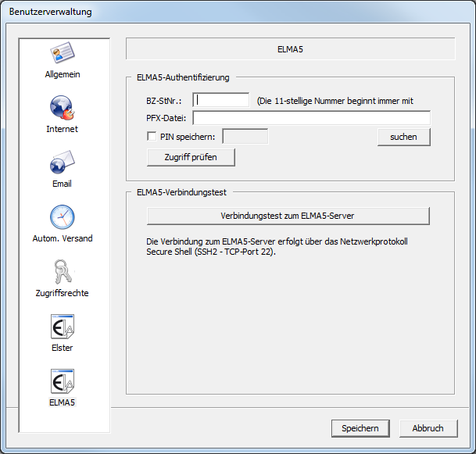Select the Elster icon in sidebar
Screen dimensions: 476x454
point(63,327)
